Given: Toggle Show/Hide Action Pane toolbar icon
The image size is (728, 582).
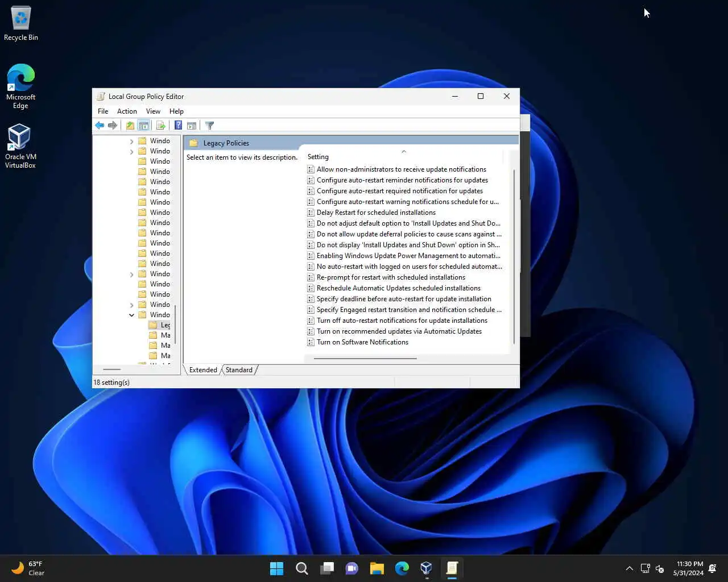Looking at the screenshot, I should tap(192, 126).
